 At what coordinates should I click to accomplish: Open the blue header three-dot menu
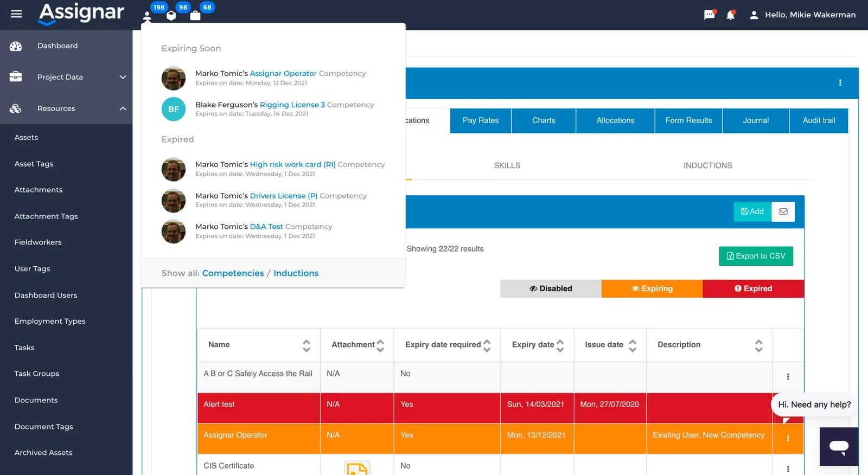(x=840, y=83)
